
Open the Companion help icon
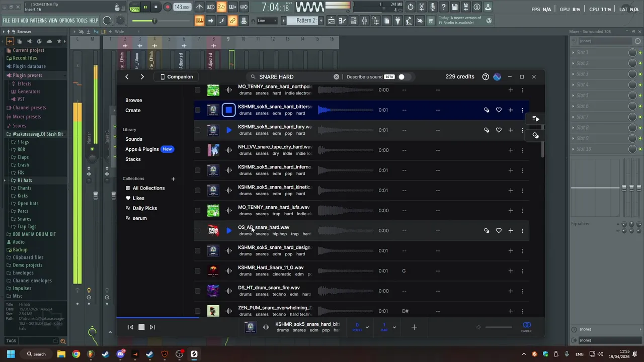[486, 77]
